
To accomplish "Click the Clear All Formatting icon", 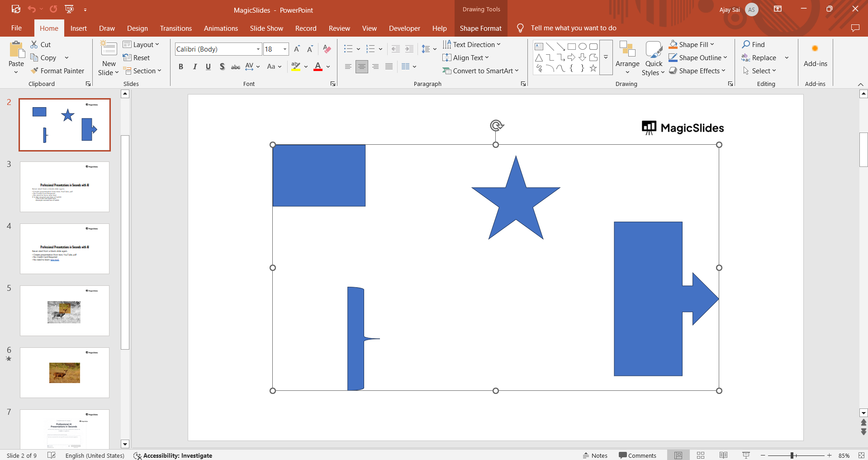I will pyautogui.click(x=327, y=49).
